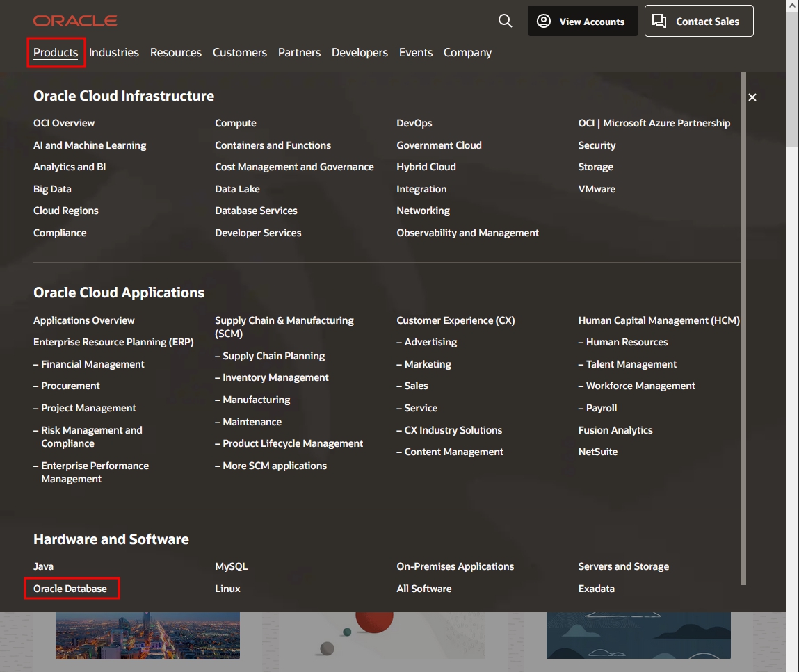Click the mega menu's vertical scrollbar

click(743, 329)
